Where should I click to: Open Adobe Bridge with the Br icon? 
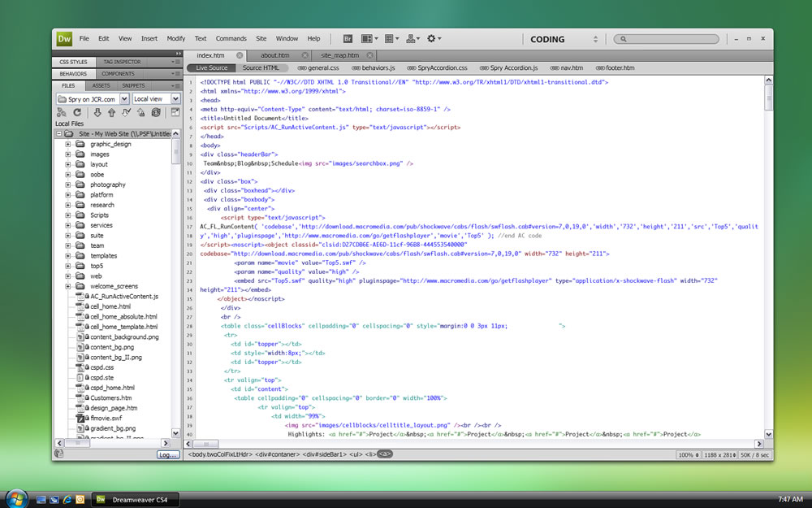(x=348, y=39)
